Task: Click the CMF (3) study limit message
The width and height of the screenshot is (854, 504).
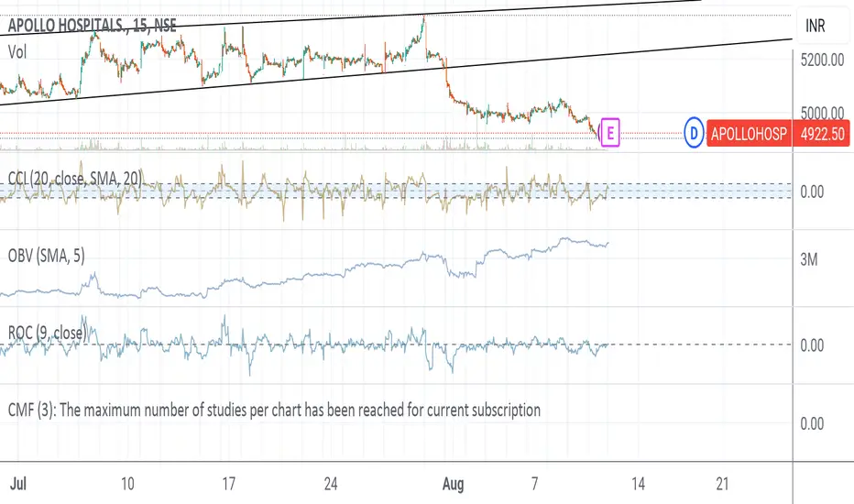Action: click(274, 410)
